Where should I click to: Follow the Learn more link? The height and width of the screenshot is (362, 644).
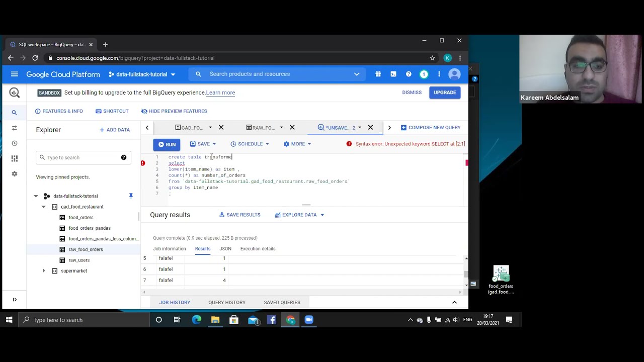(220, 93)
